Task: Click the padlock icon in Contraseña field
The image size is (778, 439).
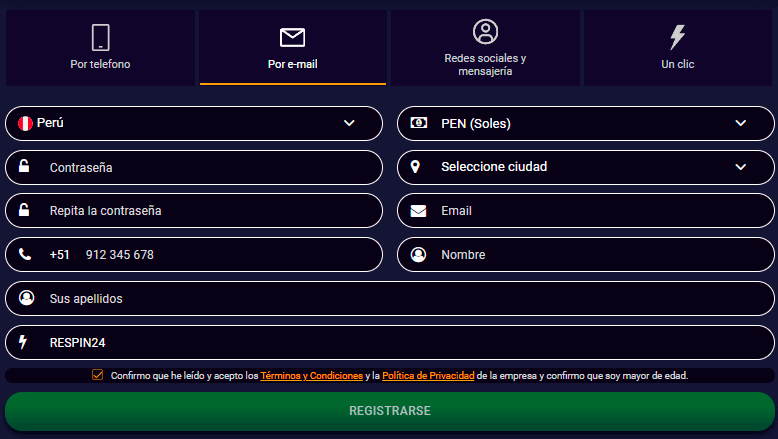Action: coord(24,167)
